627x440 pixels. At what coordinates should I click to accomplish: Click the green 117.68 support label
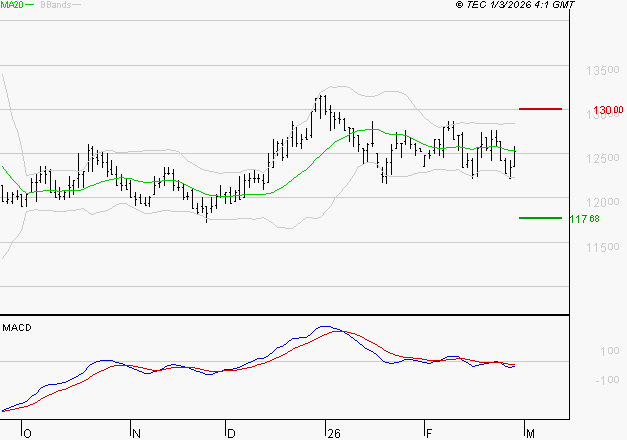(x=585, y=219)
